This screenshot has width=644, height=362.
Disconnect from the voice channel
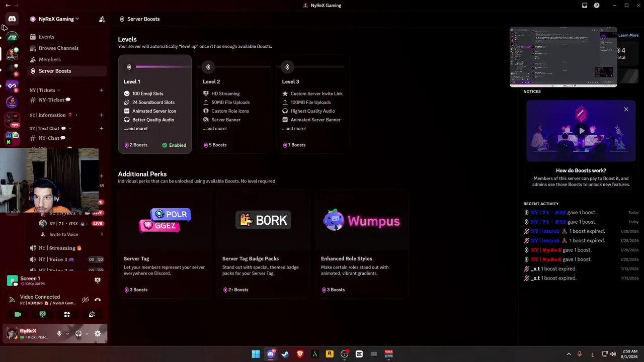tap(98, 300)
